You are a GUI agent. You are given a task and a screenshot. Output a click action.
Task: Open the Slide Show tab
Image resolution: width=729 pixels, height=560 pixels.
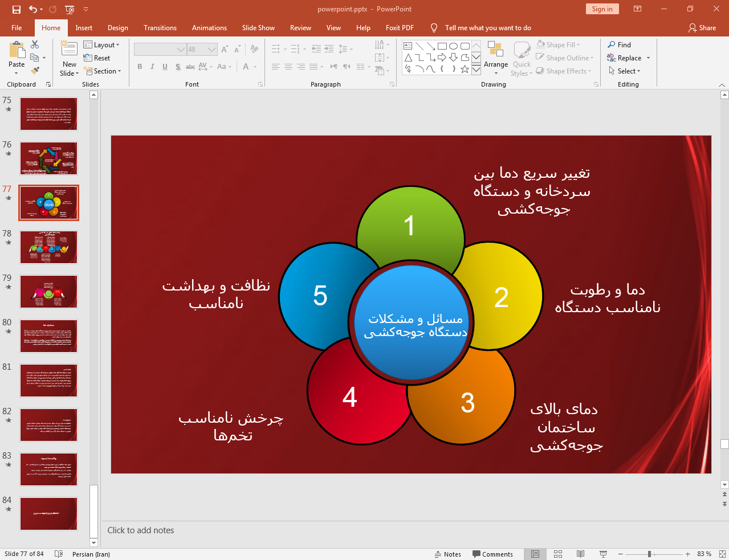point(258,27)
